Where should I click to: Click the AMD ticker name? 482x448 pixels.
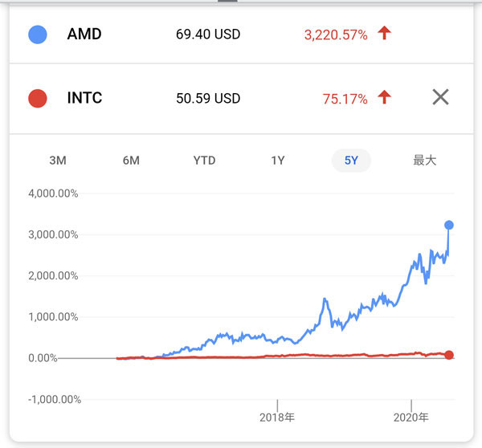84,35
